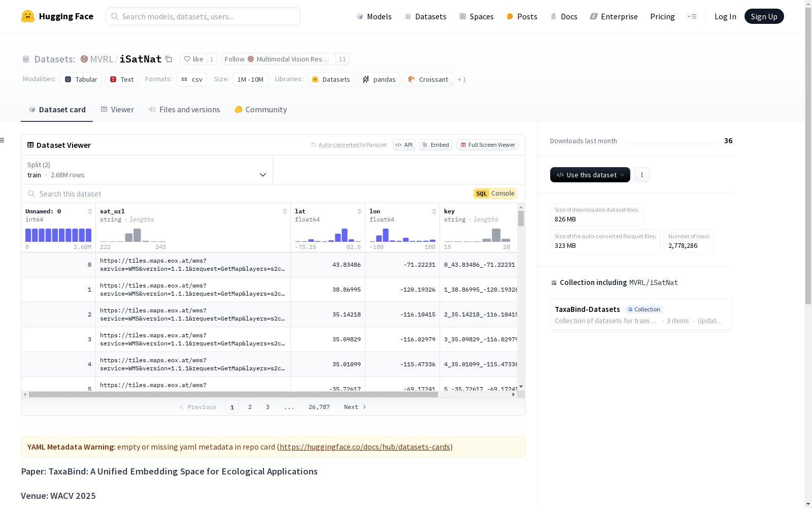Click the MVRL organization avatar icon

click(x=84, y=59)
